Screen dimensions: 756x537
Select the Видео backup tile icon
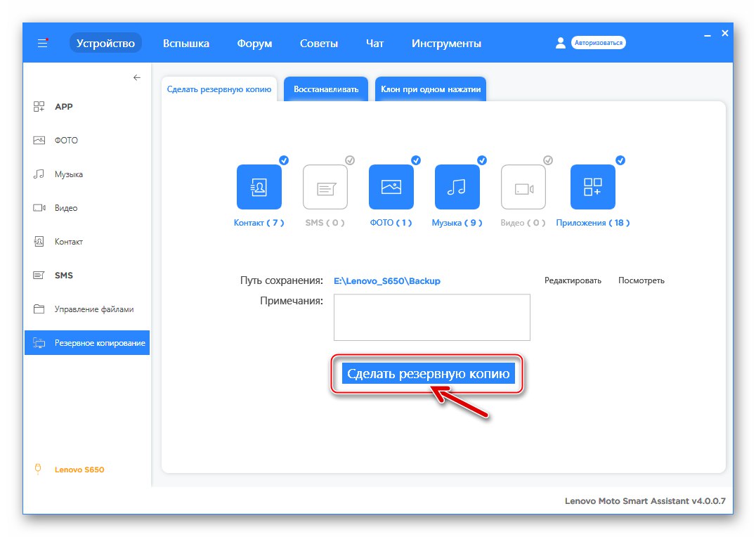[x=523, y=187]
